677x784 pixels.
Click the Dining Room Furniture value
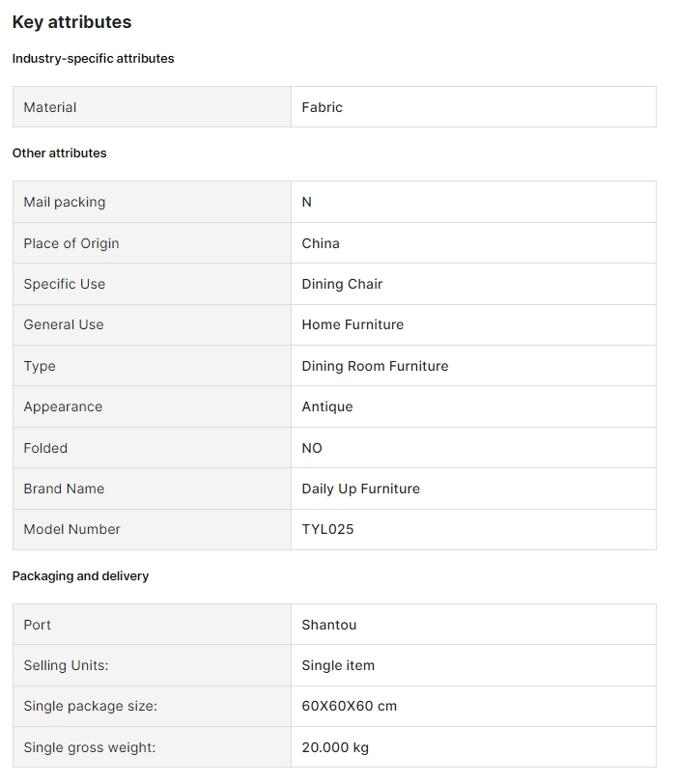coord(375,366)
